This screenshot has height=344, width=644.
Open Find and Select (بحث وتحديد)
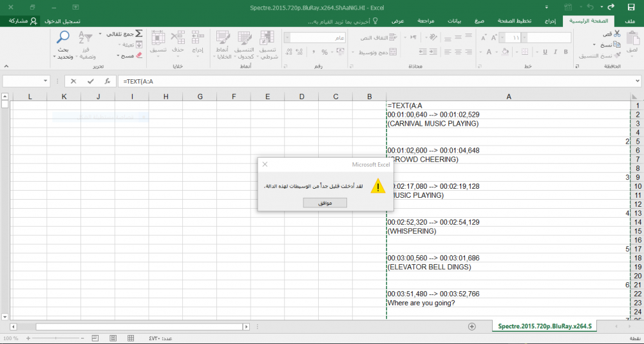[63, 45]
